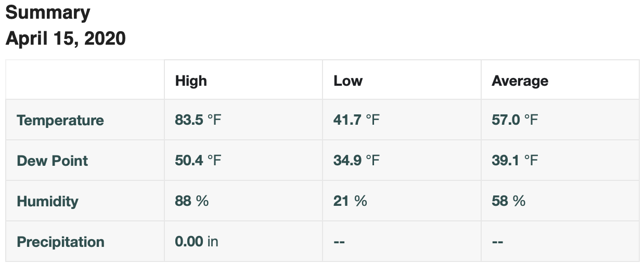Select the Precipitation row label
Viewport: 644px width, 263px height.
[x=60, y=242]
